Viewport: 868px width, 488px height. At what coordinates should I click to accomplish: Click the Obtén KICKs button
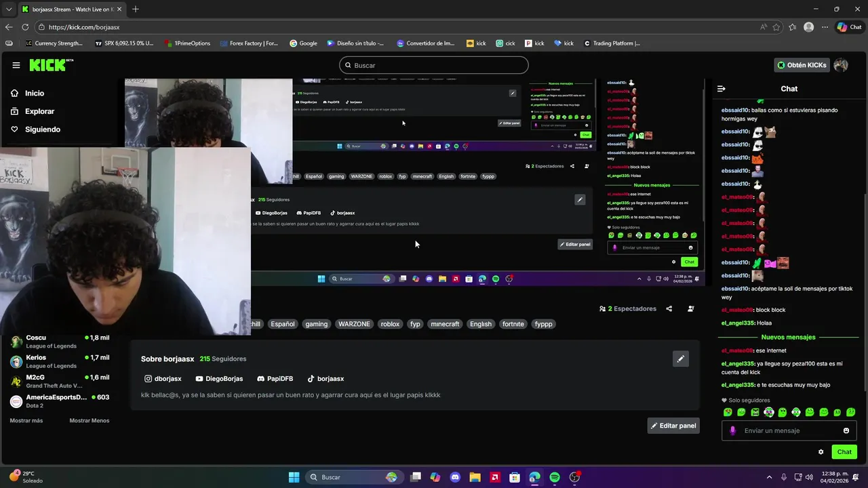click(x=802, y=65)
